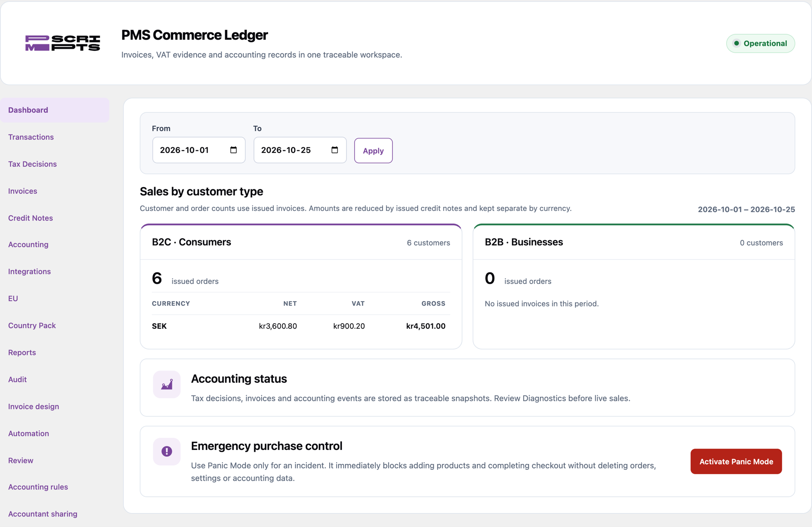
Task: Click the net amount kr3,600.80
Action: [x=278, y=326]
